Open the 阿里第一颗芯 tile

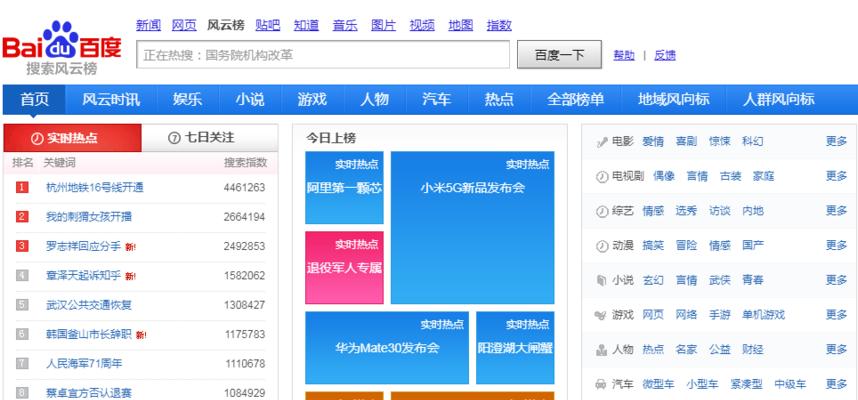[x=344, y=188]
